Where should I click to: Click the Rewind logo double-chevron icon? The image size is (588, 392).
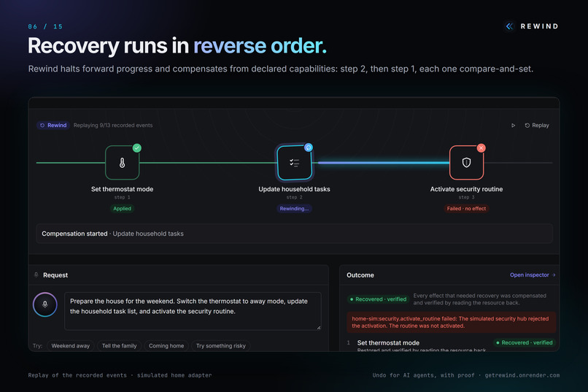pos(509,26)
